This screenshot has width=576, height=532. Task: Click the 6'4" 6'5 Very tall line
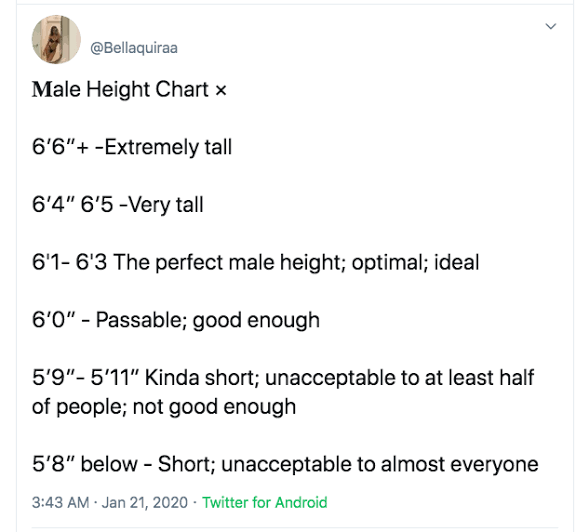[118, 205]
